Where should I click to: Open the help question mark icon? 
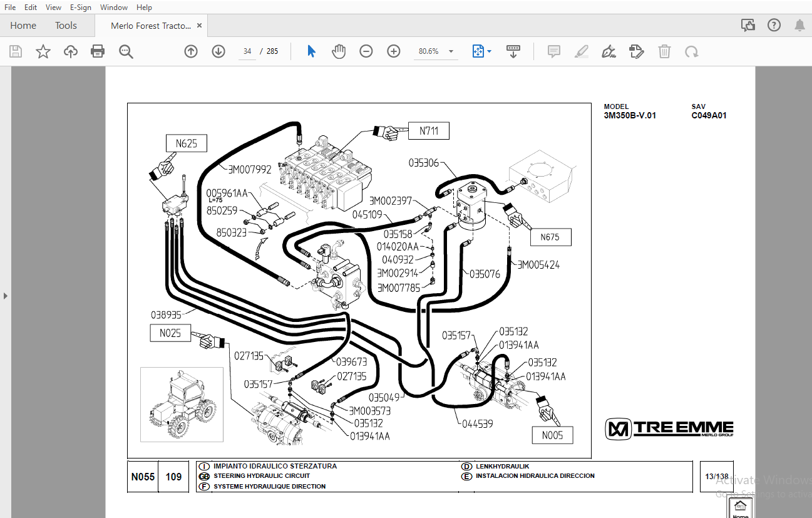click(x=774, y=26)
